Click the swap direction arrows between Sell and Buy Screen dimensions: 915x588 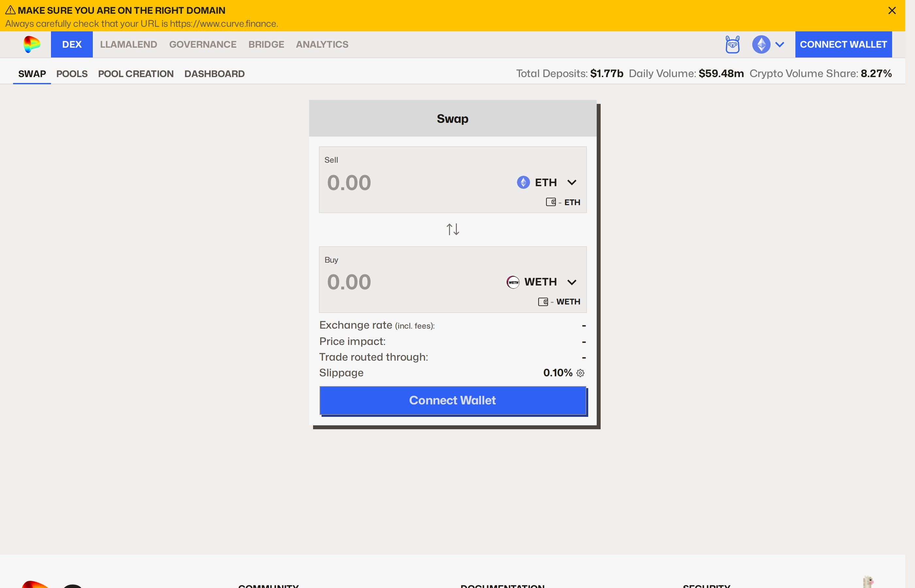453,229
